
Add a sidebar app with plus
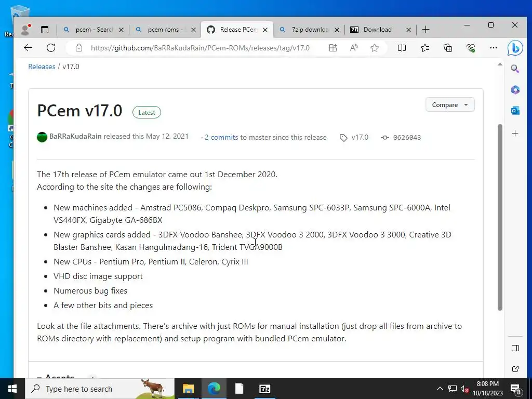pos(515,134)
